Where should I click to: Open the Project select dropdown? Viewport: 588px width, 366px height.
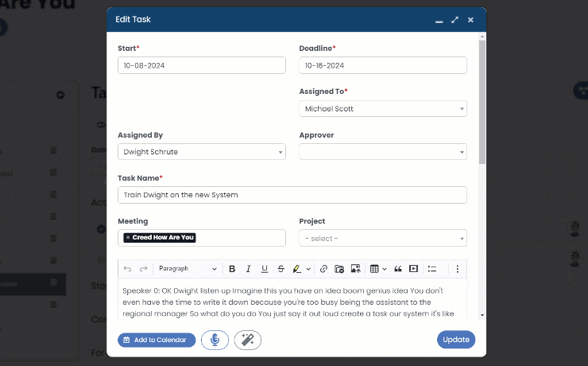(x=383, y=238)
